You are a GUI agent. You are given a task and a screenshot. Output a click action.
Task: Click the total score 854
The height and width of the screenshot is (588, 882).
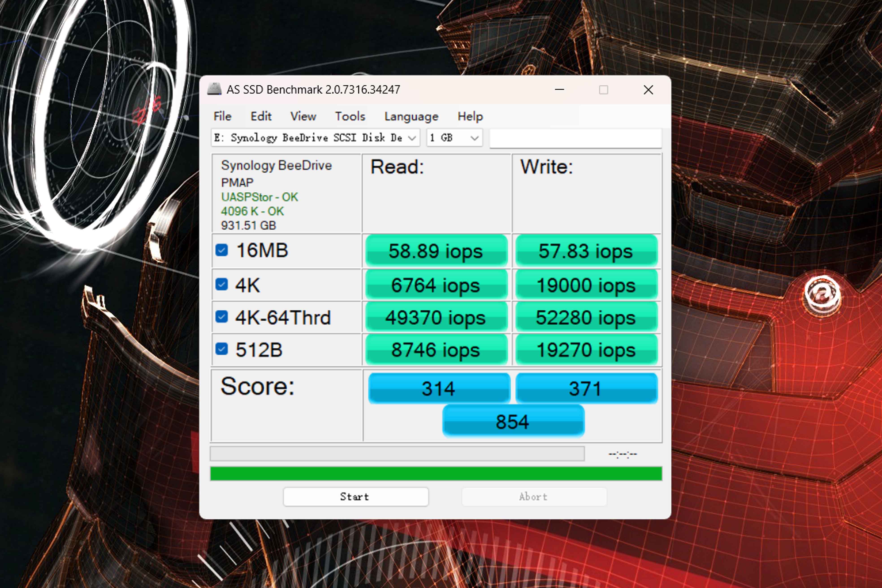tap(513, 421)
